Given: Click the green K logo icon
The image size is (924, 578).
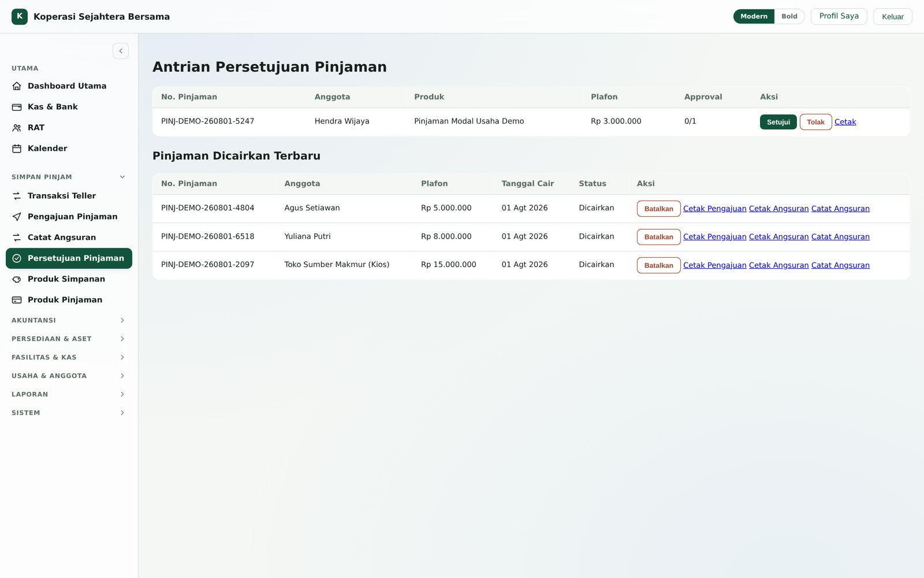Looking at the screenshot, I should click(x=20, y=17).
